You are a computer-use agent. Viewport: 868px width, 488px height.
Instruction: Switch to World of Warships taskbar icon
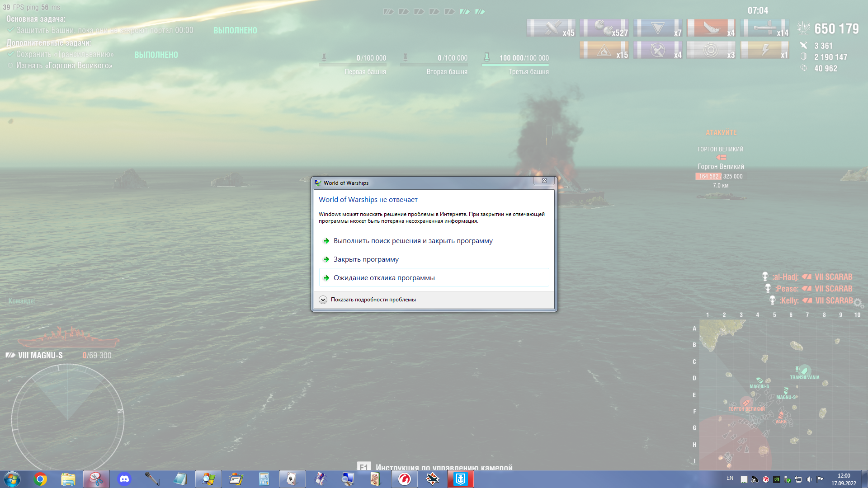pyautogui.click(x=460, y=479)
